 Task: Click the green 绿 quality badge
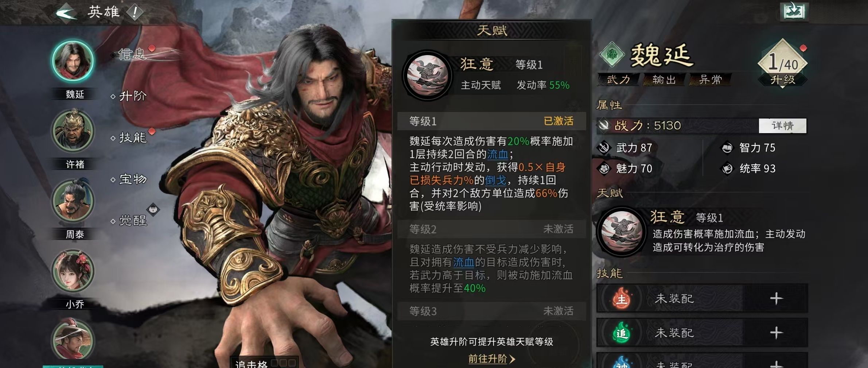coord(612,54)
